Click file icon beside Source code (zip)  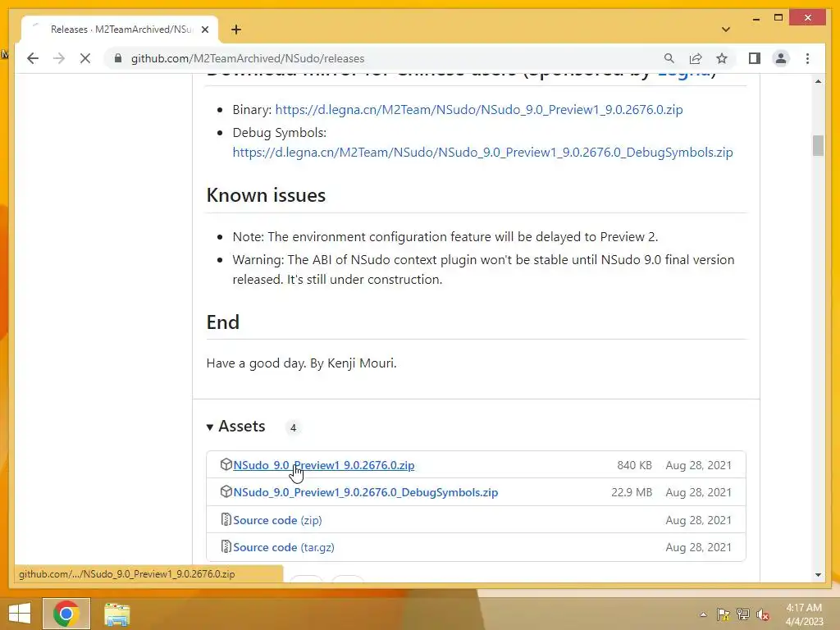[226, 519]
